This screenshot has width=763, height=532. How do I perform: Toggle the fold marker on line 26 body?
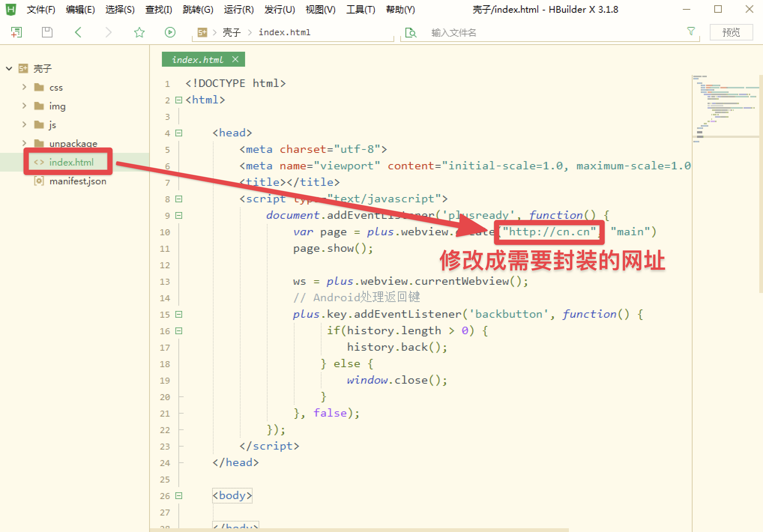click(x=179, y=496)
